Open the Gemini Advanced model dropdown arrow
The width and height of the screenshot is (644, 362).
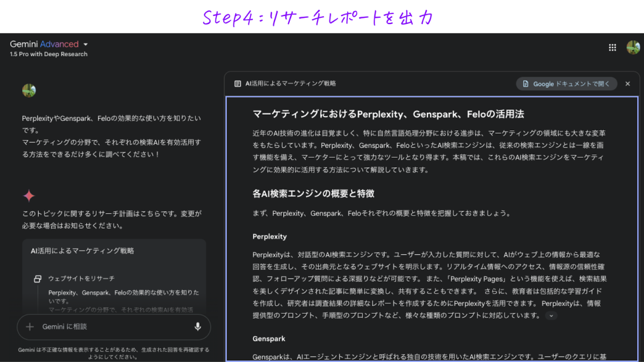[86, 45]
